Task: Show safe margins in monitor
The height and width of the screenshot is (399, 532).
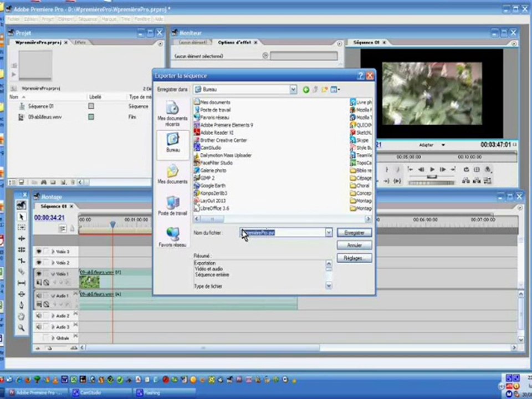Action: [x=477, y=170]
